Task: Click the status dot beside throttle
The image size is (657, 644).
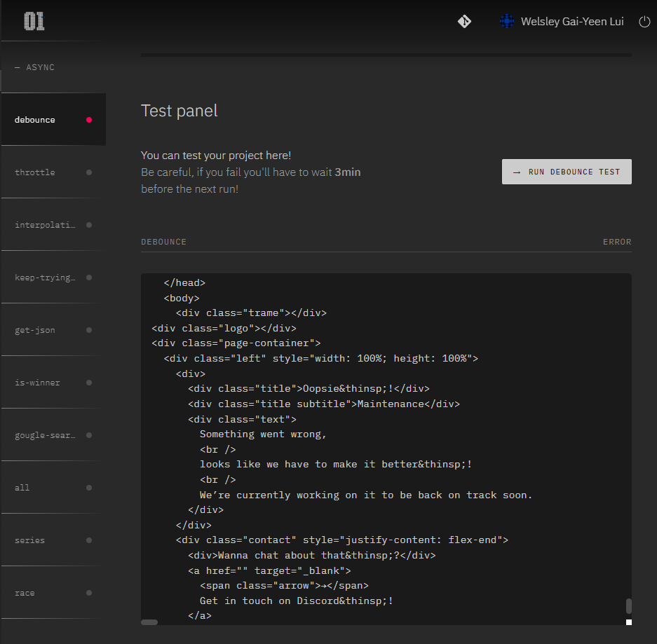Action: (89, 172)
